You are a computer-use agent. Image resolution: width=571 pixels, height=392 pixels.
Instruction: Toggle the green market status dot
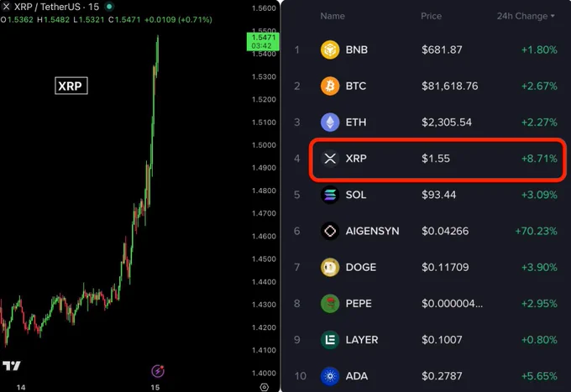[109, 7]
